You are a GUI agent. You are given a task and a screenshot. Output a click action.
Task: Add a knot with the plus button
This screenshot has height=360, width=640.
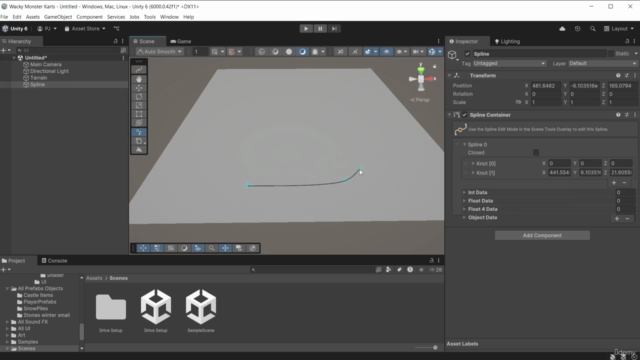click(x=614, y=183)
